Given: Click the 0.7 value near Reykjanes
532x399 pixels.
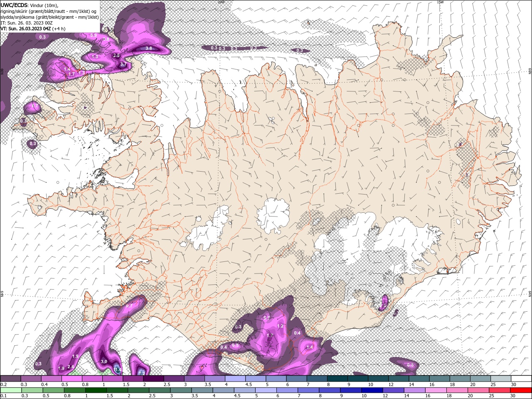Looking at the screenshot, I should (129, 305).
